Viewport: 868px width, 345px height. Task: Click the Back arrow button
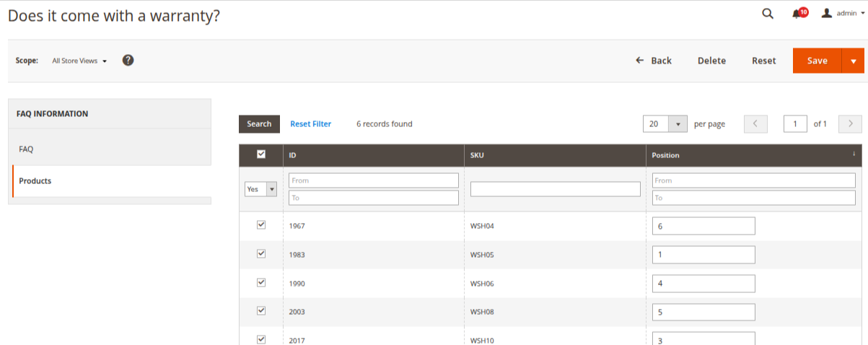coord(653,61)
